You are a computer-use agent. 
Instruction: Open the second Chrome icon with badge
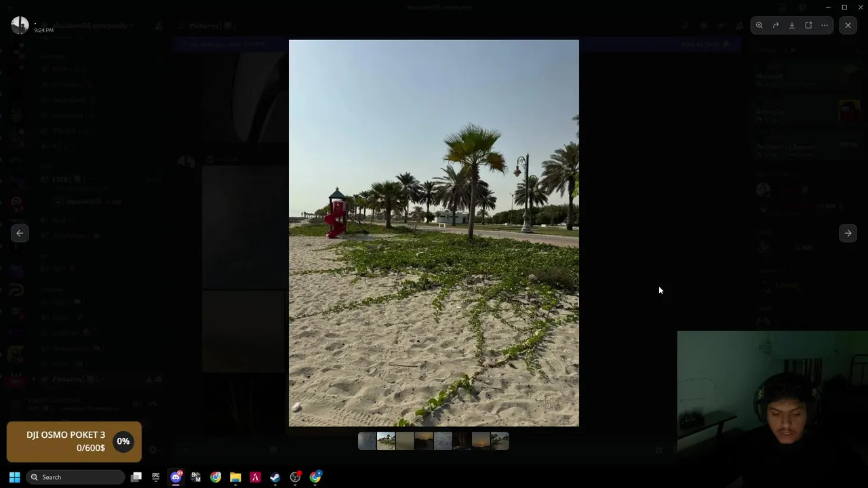point(315,477)
